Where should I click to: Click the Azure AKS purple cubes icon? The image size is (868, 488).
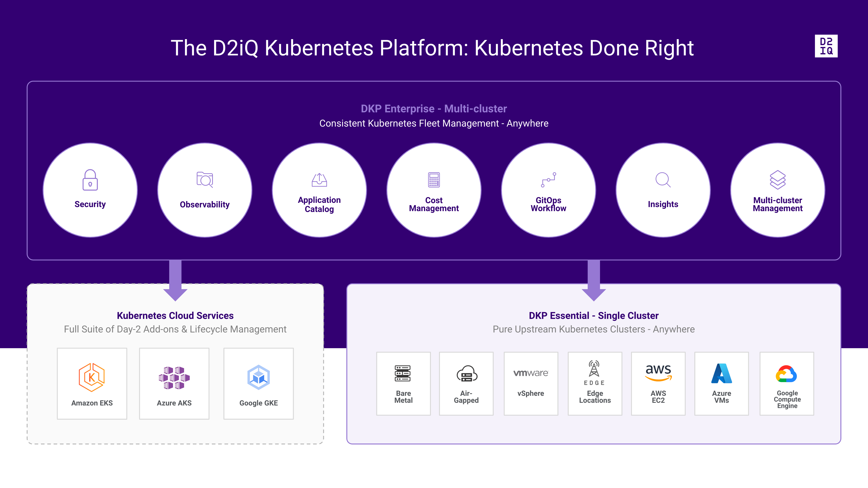tap(174, 378)
